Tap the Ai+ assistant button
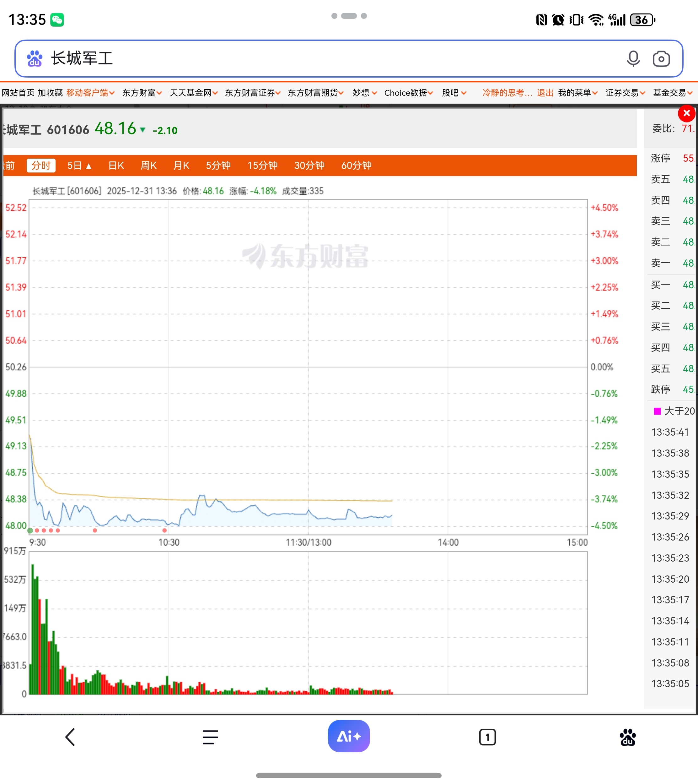The width and height of the screenshot is (698, 784). (x=349, y=736)
